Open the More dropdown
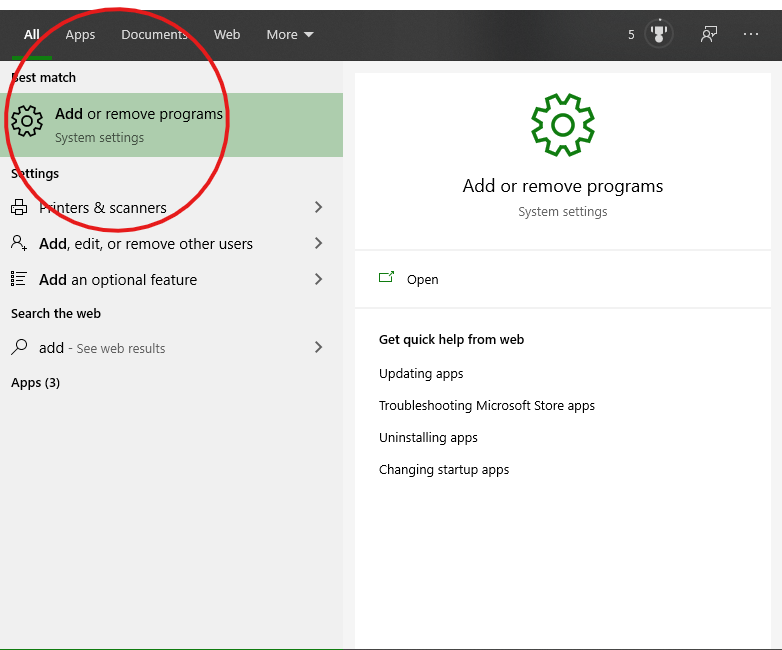Screen dimensions: 782x650 point(290,34)
